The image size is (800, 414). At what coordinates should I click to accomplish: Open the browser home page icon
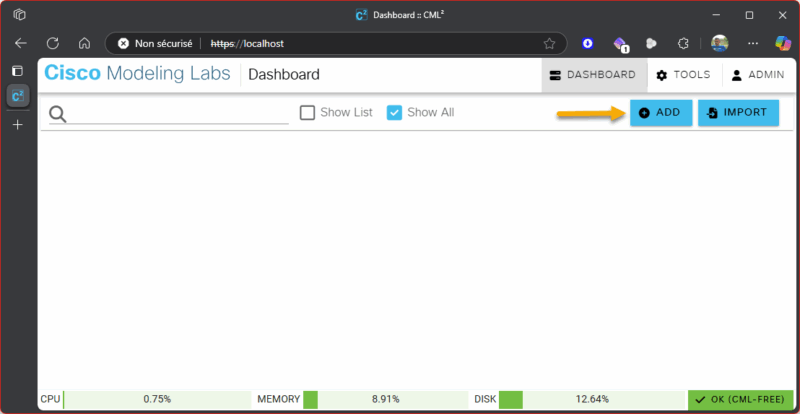84,43
